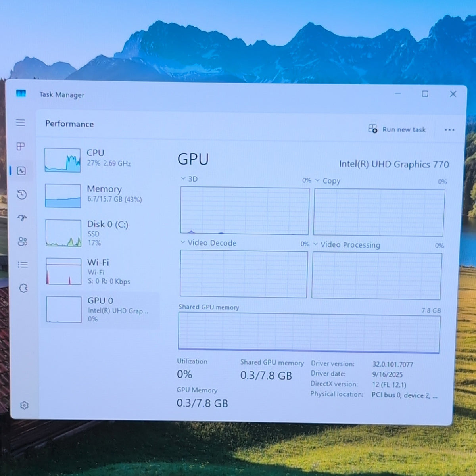
Task: Click DirectX version 12 (FL 12.1)
Action: pos(389,385)
